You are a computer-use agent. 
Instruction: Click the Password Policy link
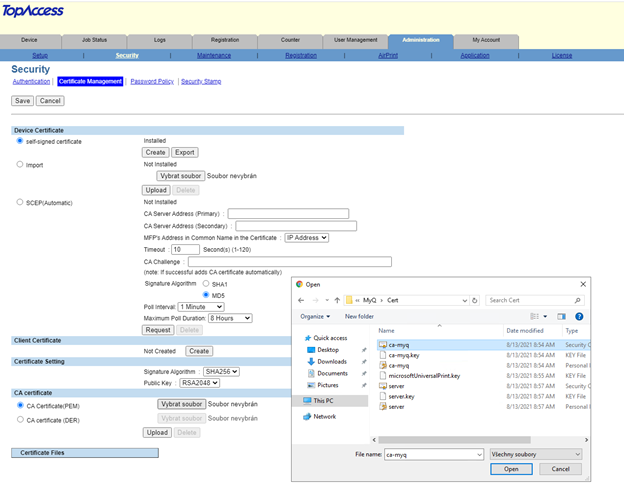tap(152, 81)
